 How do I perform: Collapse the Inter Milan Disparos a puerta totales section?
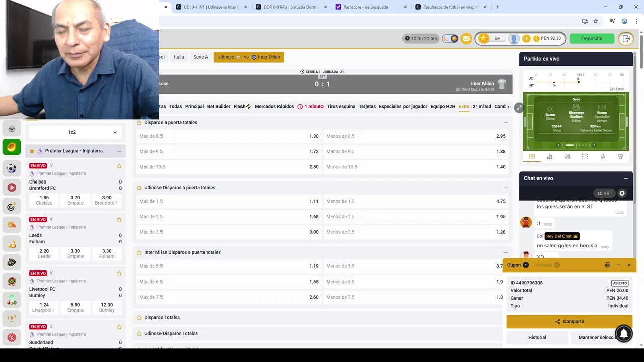(506, 252)
